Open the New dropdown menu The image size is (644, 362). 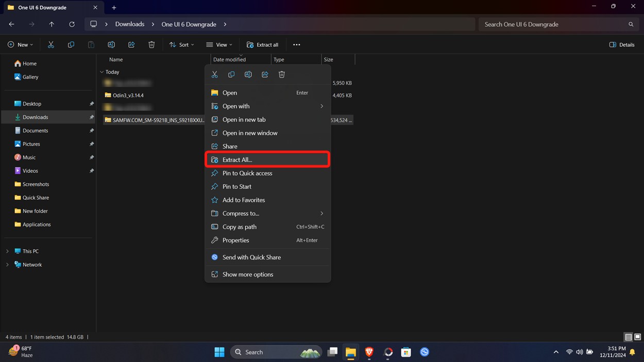coord(21,45)
